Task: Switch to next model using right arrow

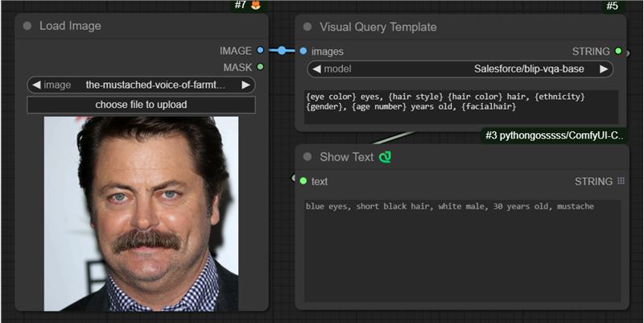Action: [x=604, y=69]
